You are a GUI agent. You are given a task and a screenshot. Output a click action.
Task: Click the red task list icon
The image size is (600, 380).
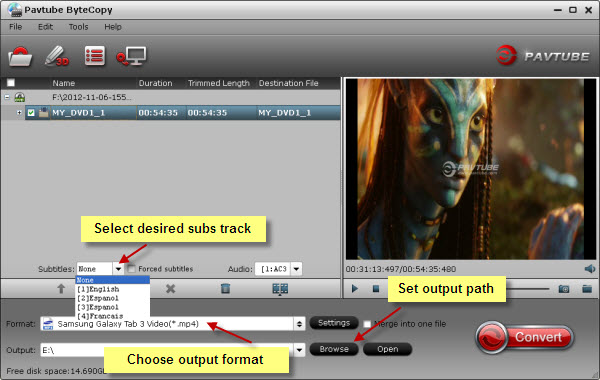click(x=95, y=56)
